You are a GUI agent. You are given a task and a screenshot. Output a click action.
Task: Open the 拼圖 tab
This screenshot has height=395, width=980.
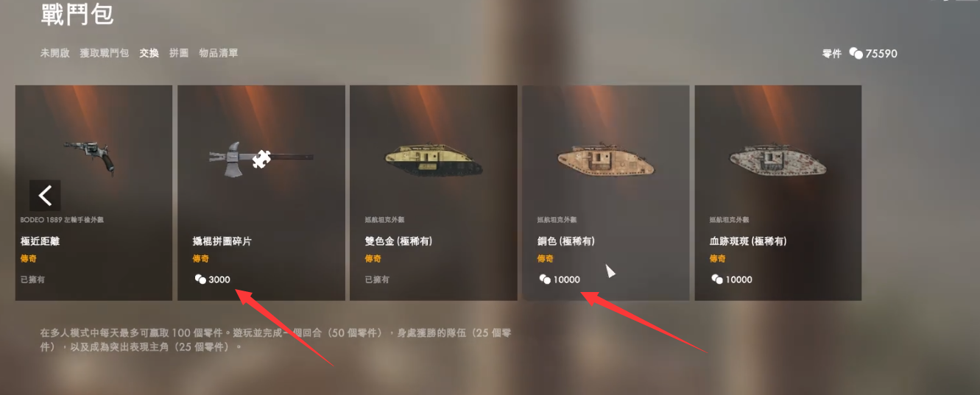point(179,53)
